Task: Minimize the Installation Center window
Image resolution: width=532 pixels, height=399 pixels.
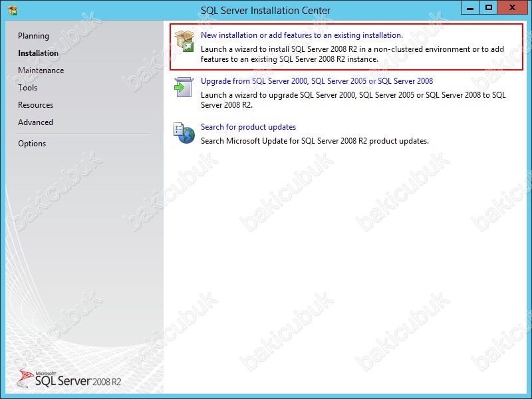Action: point(470,8)
